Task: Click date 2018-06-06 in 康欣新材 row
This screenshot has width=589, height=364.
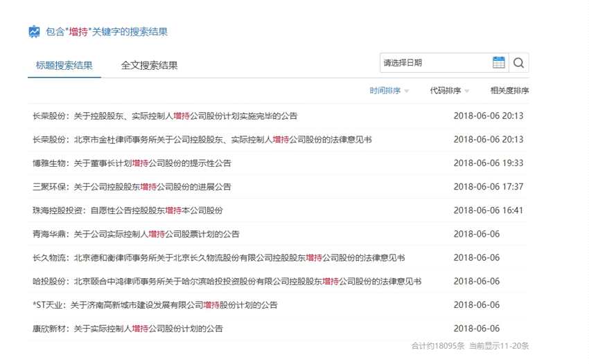Action: pyautogui.click(x=477, y=329)
